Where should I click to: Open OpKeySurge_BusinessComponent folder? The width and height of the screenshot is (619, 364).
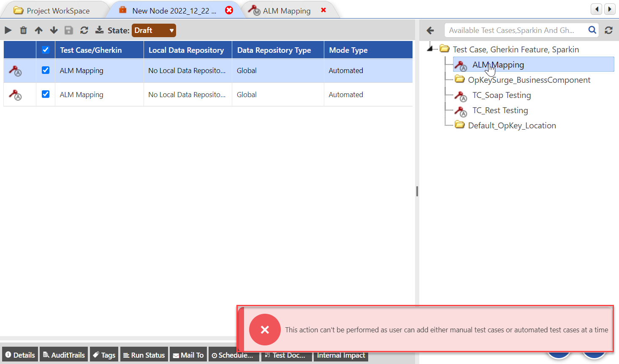coord(529,80)
